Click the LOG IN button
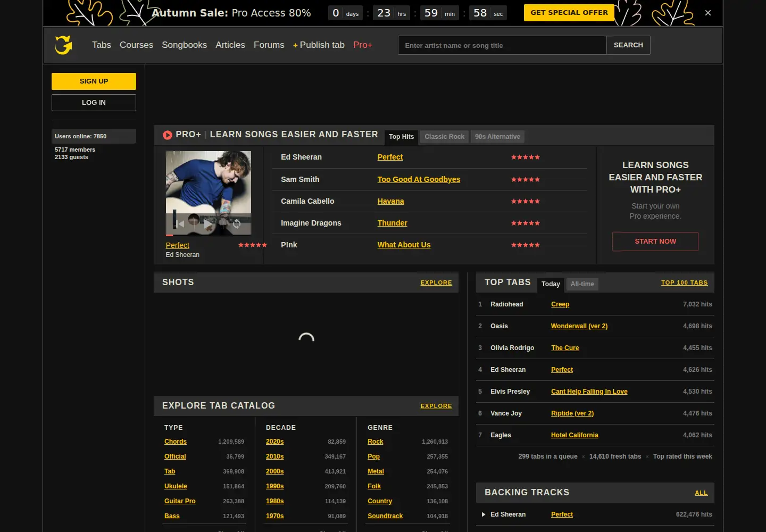This screenshot has height=532, width=766. click(x=94, y=103)
